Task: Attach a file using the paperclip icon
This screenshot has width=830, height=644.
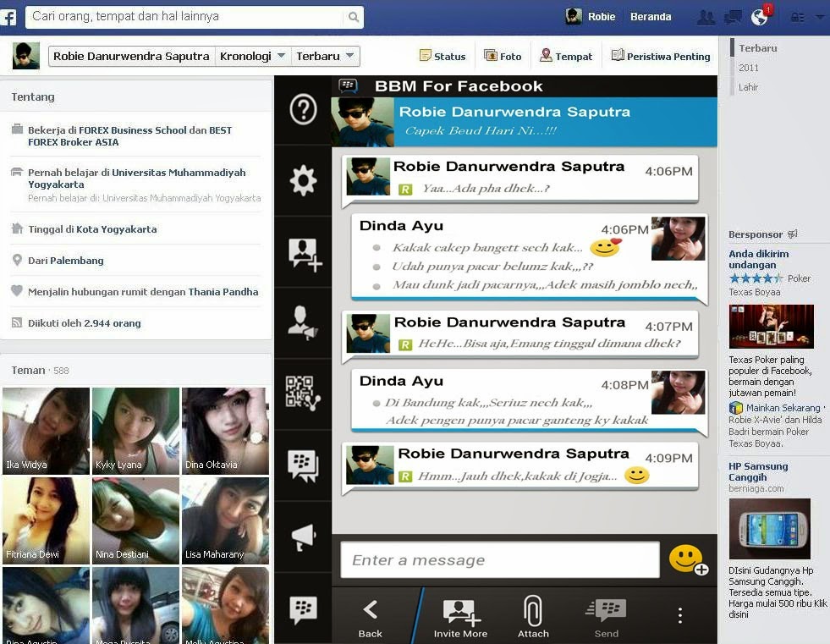Action: [x=532, y=611]
